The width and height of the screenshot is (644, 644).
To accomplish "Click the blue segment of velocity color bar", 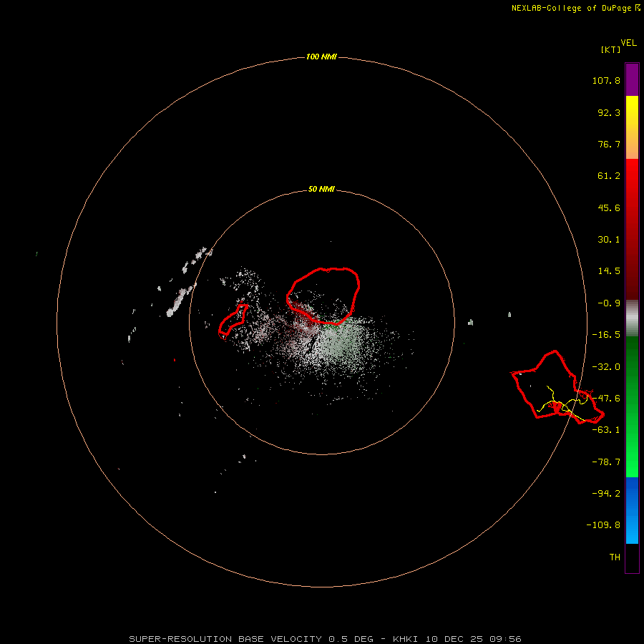I will [x=632, y=510].
